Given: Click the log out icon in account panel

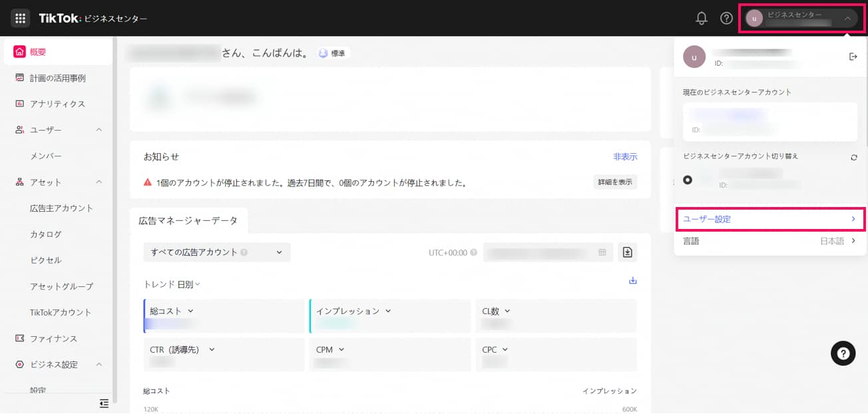Looking at the screenshot, I should (x=853, y=57).
